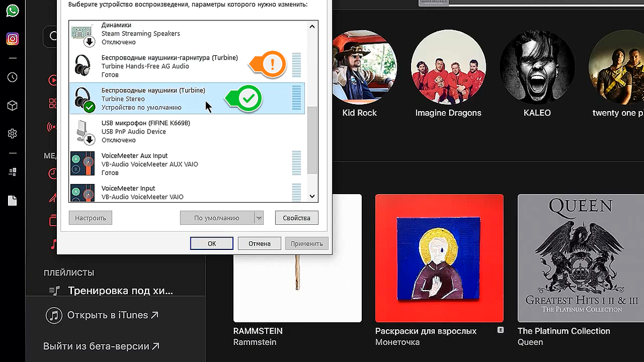Click the Монеточка artist link
Image resolution: width=644 pixels, height=362 pixels.
click(x=397, y=342)
